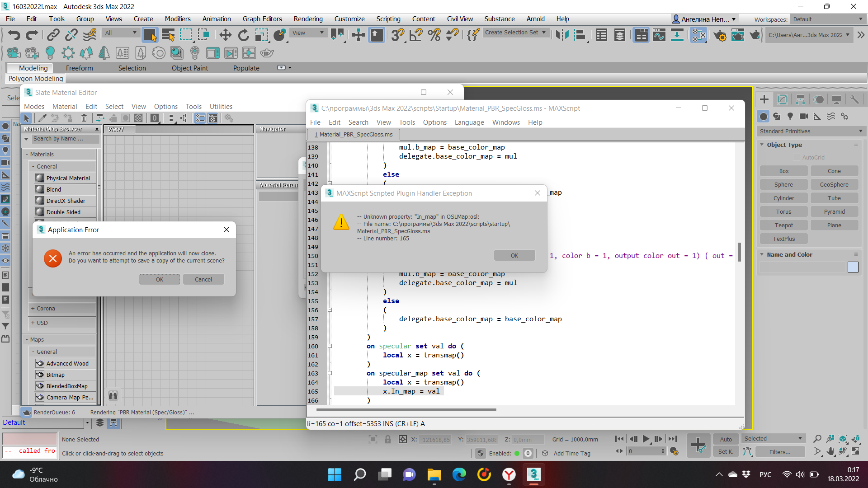Image resolution: width=868 pixels, height=488 pixels.
Task: Click the Teapot primitive button
Action: 783,225
